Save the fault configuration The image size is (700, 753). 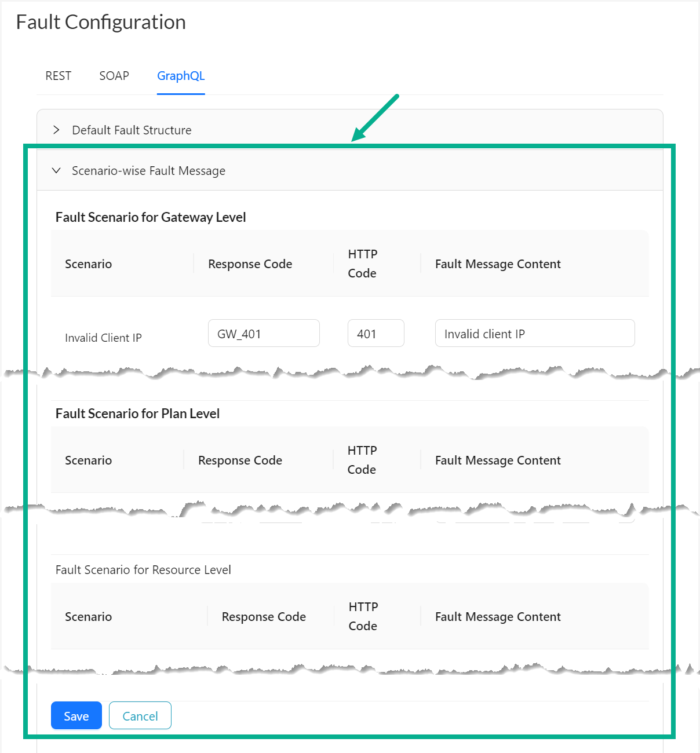[76, 716]
